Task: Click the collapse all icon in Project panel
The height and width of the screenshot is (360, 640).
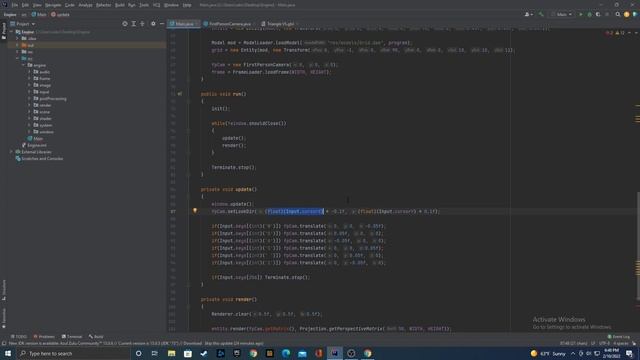Action: 142,24
